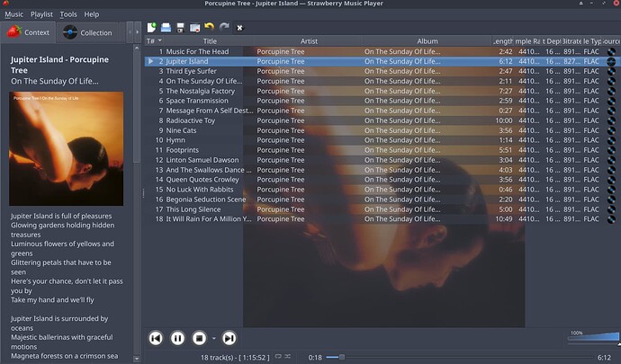Click the grey redo arrow icon

[224, 27]
